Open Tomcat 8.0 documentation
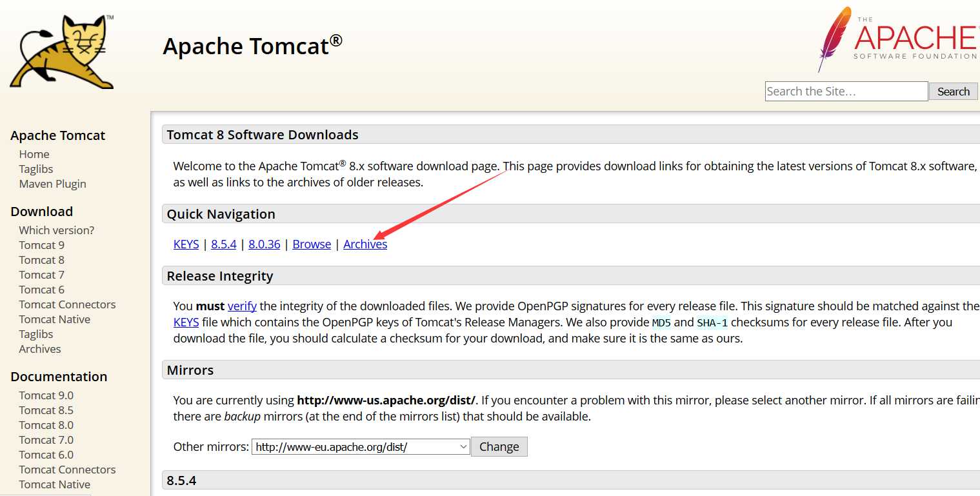The height and width of the screenshot is (496, 980). 46,425
